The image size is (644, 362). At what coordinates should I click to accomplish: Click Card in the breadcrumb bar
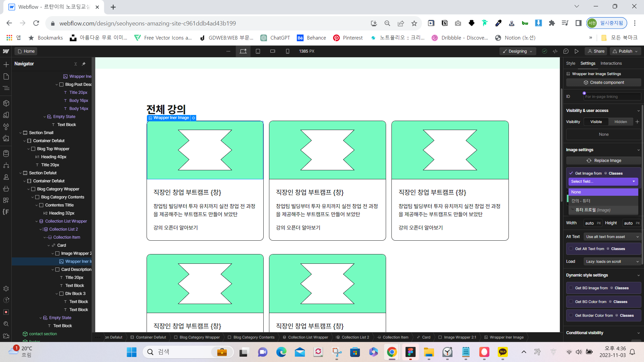423,337
